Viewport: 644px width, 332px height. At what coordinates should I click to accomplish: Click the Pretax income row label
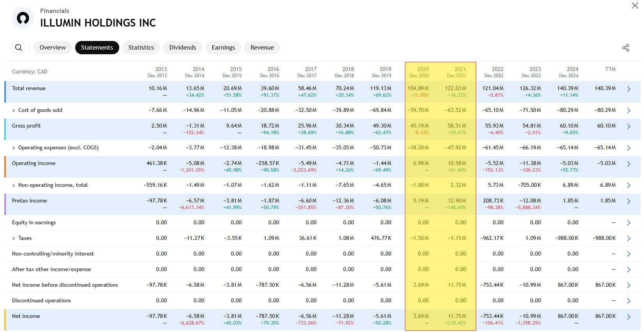coord(30,201)
